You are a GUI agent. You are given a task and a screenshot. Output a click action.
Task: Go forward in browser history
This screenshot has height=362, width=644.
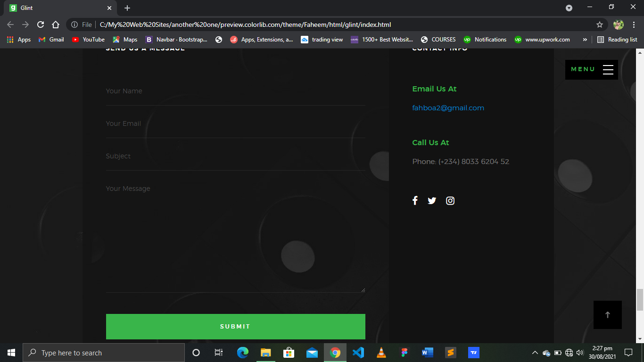coord(25,25)
